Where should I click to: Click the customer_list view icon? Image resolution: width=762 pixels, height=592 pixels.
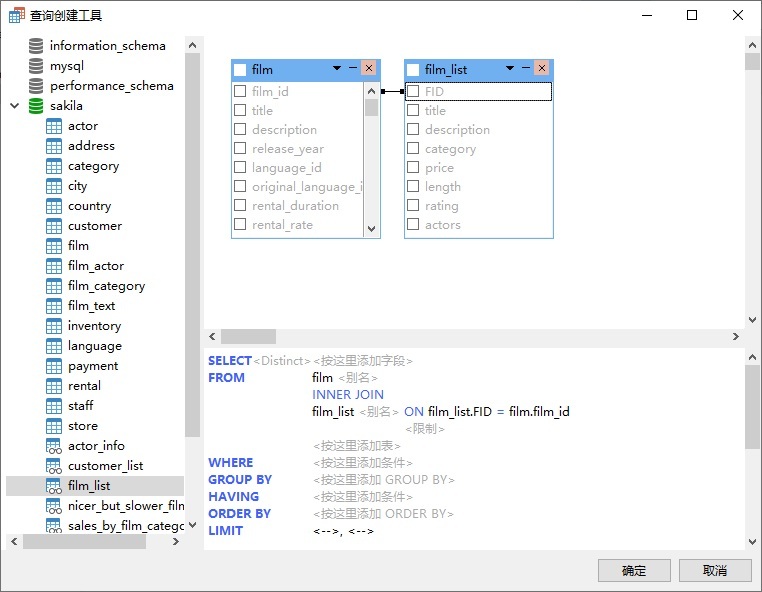click(54, 466)
